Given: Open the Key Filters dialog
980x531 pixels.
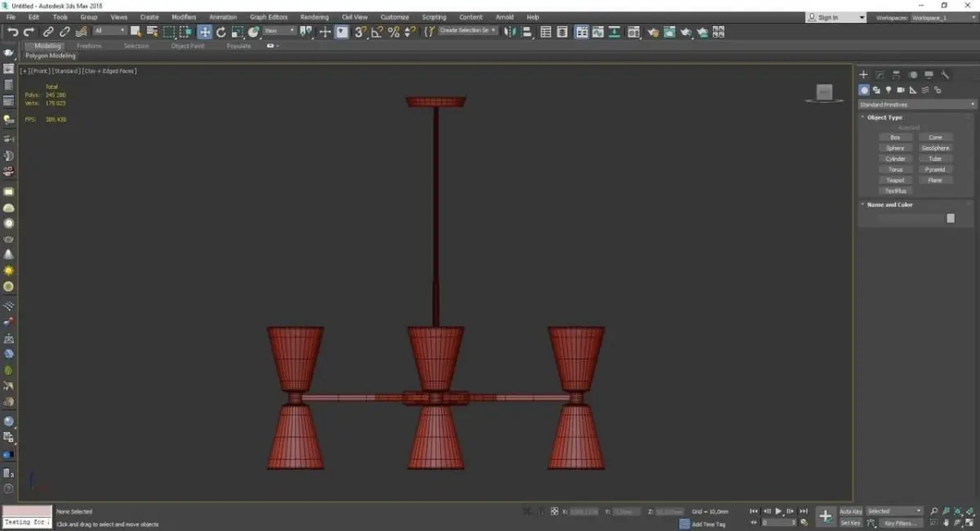Looking at the screenshot, I should tap(899, 523).
